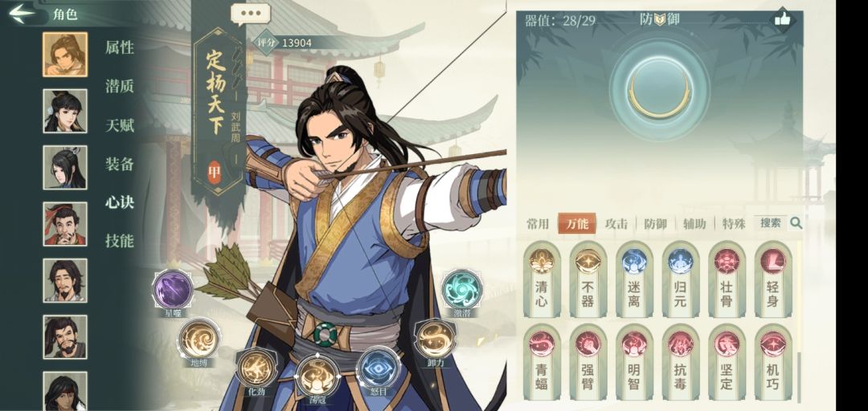Click the back arrow beside 角色
868x411 pixels.
coord(23,14)
